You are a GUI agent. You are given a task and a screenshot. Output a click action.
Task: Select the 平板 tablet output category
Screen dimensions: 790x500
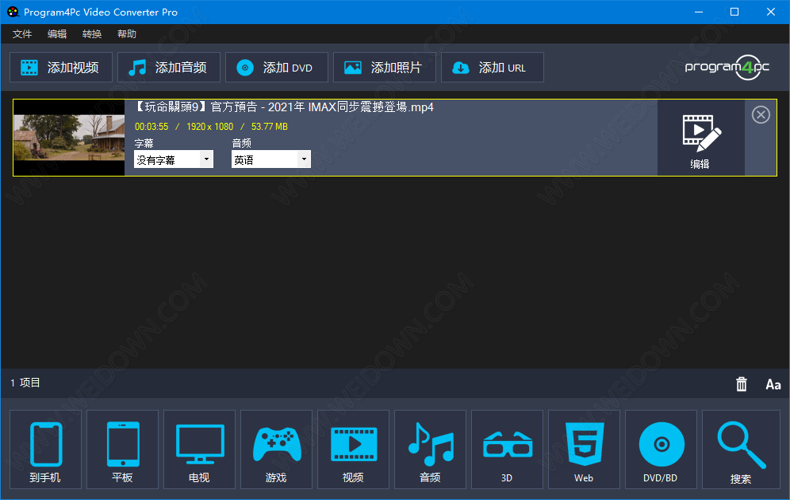tap(122, 449)
